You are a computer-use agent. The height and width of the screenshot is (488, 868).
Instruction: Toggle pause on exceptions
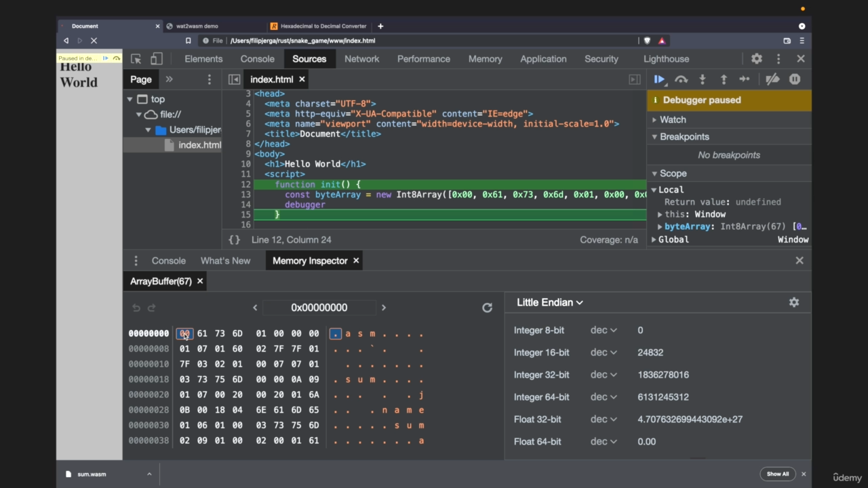tap(795, 79)
